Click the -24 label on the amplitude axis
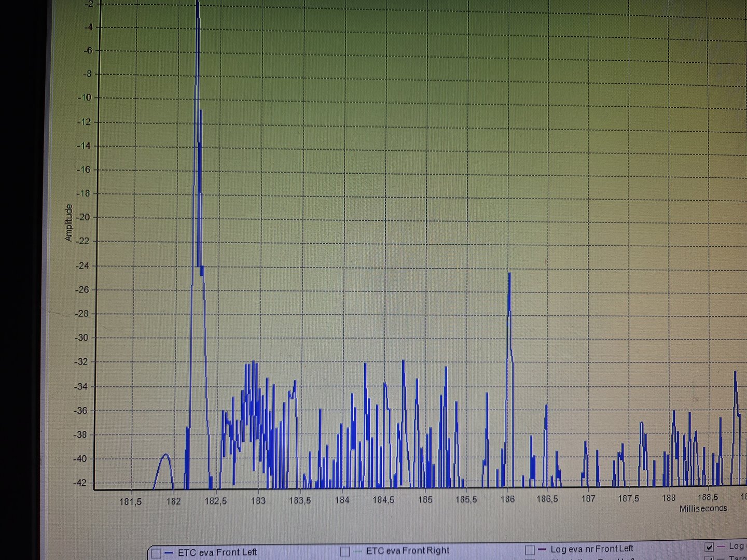The image size is (747, 560). pyautogui.click(x=83, y=265)
